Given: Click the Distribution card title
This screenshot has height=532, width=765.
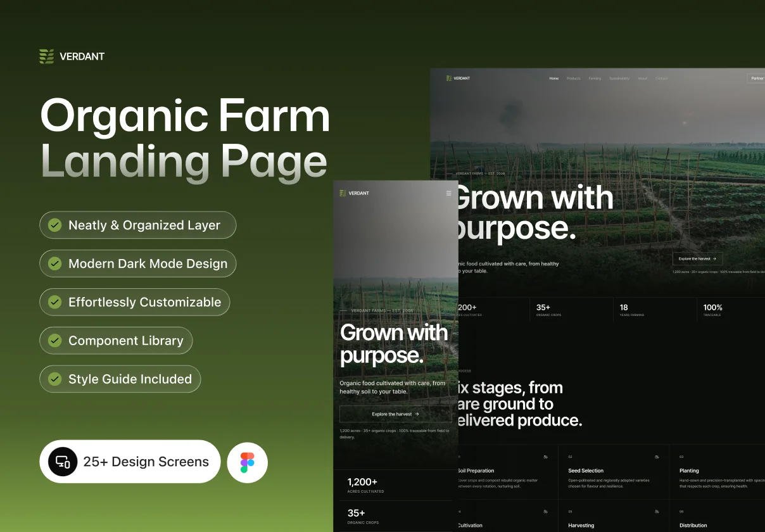Looking at the screenshot, I should 693,525.
